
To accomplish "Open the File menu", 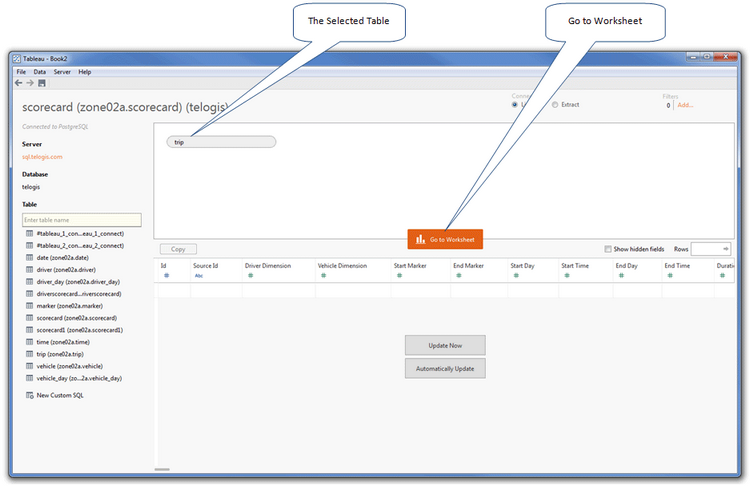I will [x=22, y=72].
